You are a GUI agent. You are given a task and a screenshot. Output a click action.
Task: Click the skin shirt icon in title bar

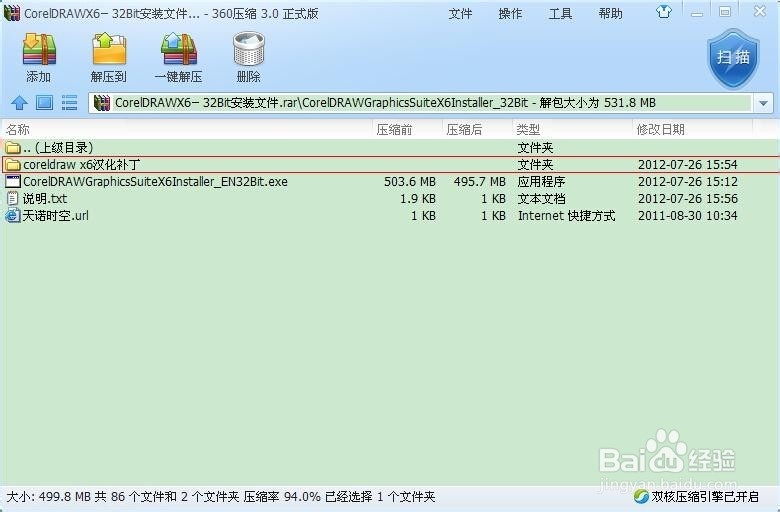coord(664,11)
